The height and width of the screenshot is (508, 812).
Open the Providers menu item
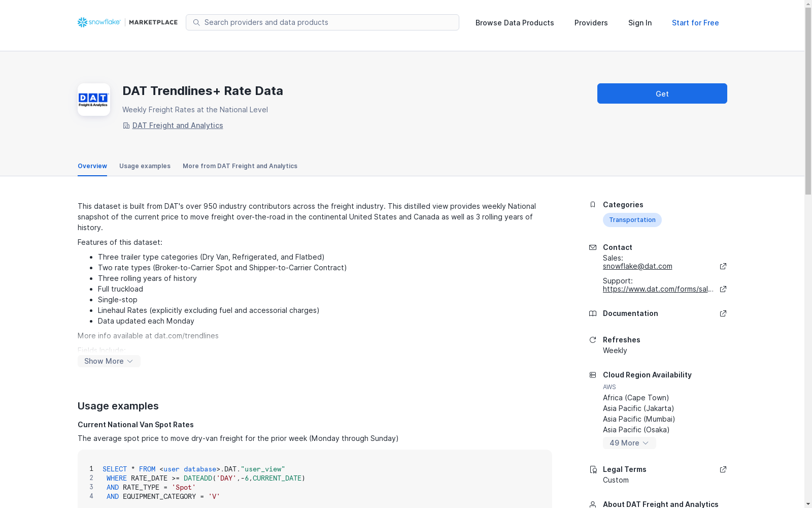(591, 23)
